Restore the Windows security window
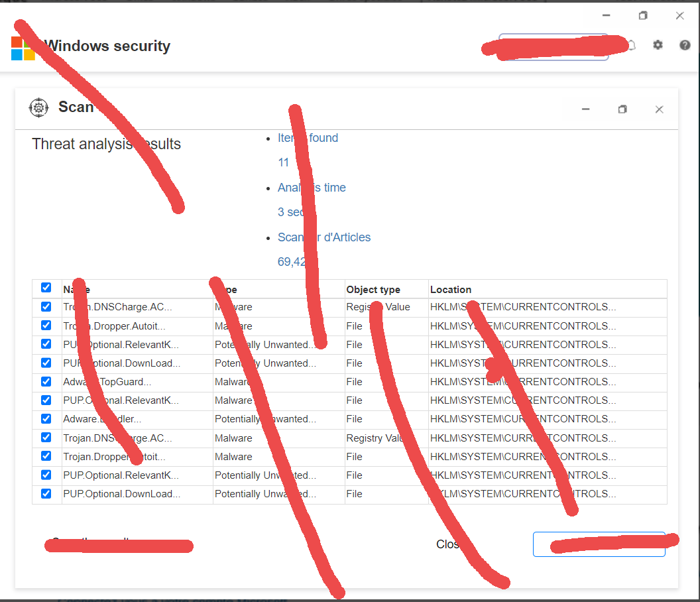This screenshot has width=700, height=602. pos(643,16)
